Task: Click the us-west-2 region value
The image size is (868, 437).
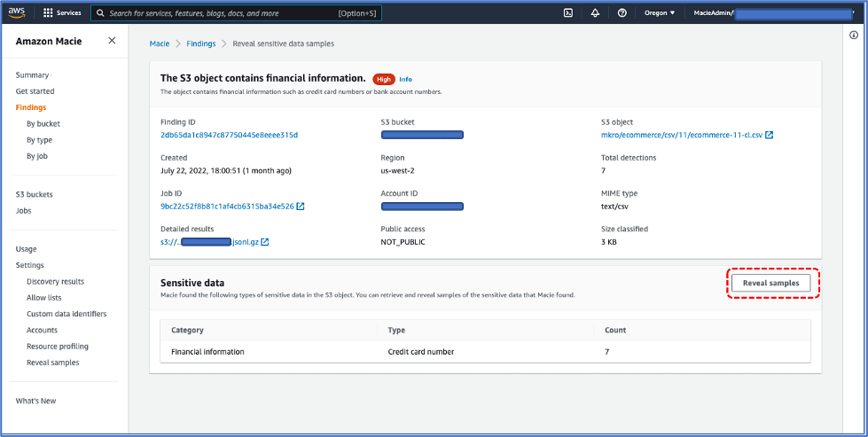Action: (x=397, y=171)
